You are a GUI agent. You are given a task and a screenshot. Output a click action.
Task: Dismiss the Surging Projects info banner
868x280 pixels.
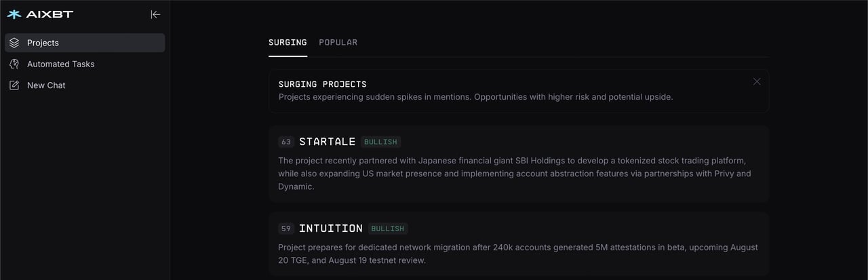coord(757,81)
